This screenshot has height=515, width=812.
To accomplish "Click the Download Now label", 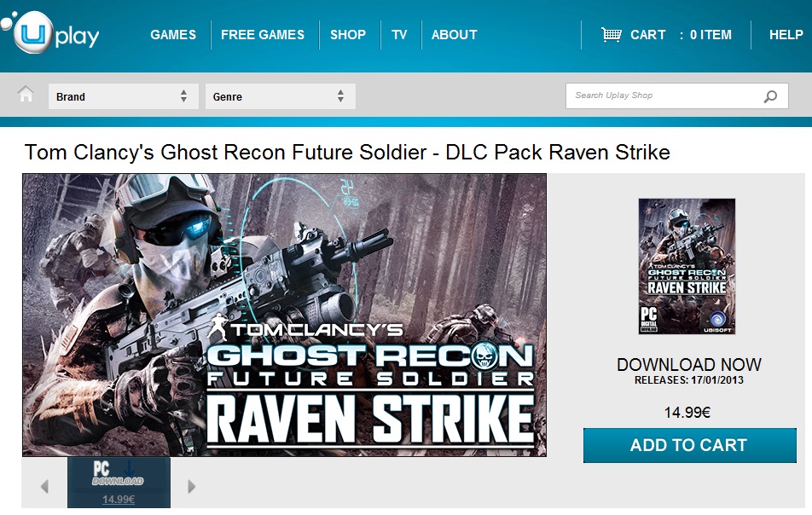I will click(x=689, y=364).
